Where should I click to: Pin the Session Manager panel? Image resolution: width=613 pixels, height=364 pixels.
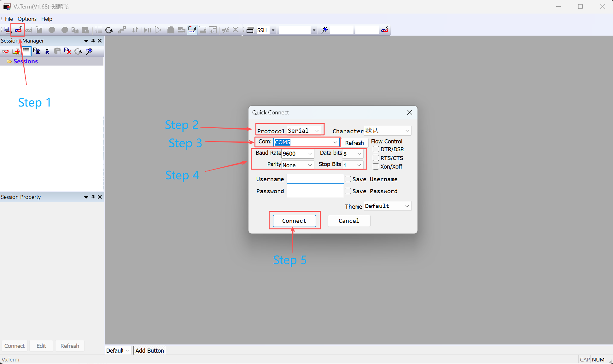[x=93, y=41]
